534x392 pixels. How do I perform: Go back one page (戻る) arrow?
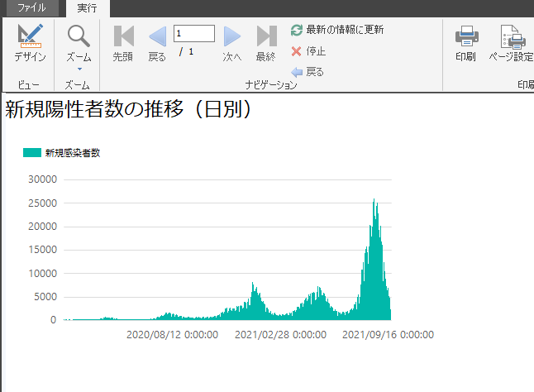pos(157,36)
